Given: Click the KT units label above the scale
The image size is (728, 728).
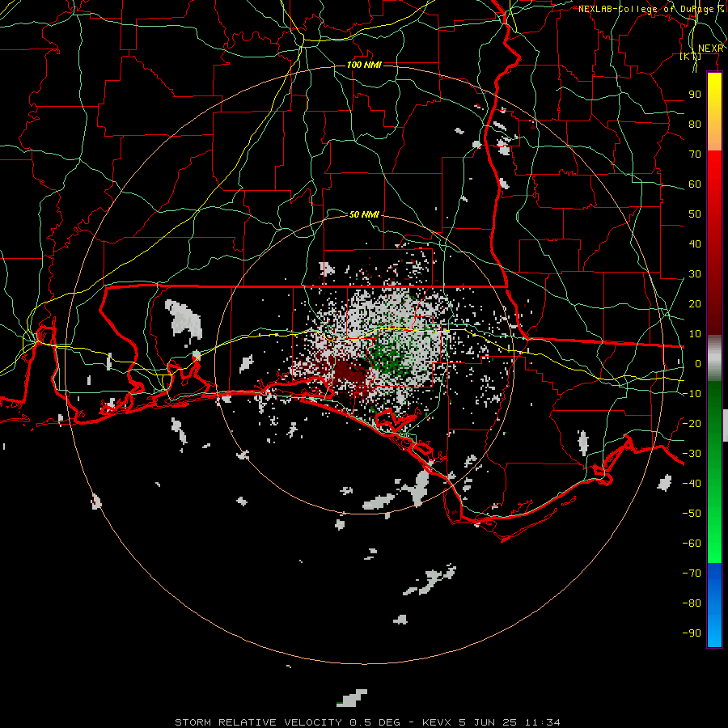Looking at the screenshot, I should pyautogui.click(x=691, y=57).
